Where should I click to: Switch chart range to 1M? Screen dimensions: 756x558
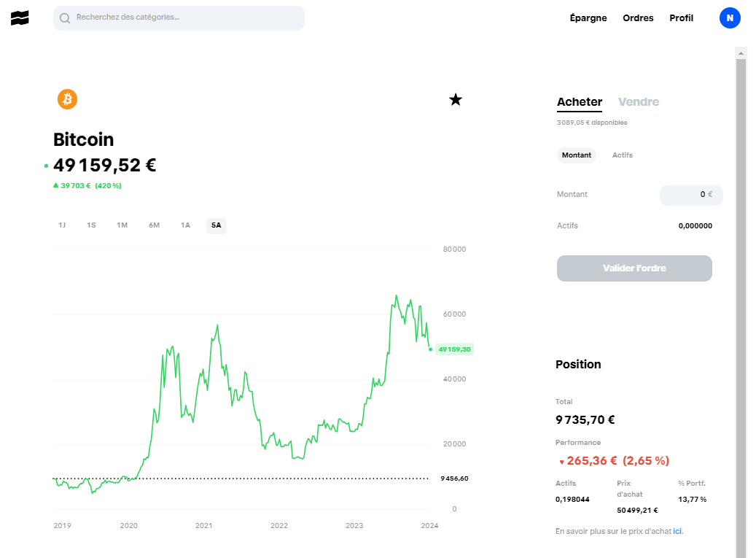coord(122,225)
